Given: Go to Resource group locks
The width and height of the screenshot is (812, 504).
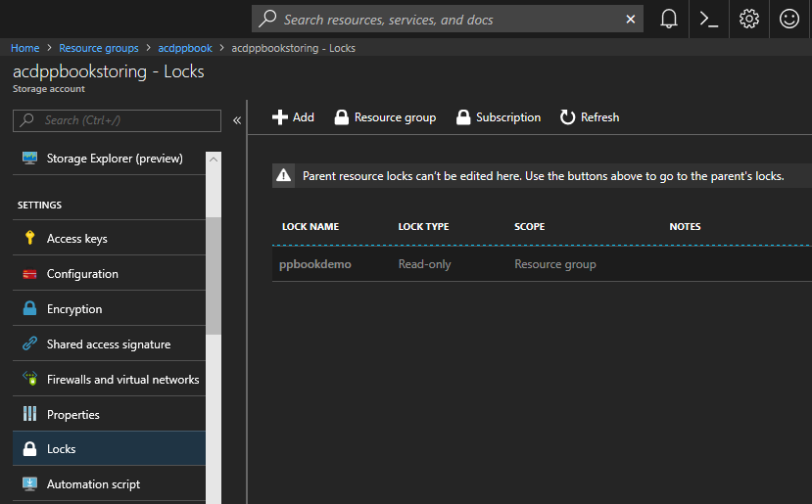Looking at the screenshot, I should click(x=385, y=117).
